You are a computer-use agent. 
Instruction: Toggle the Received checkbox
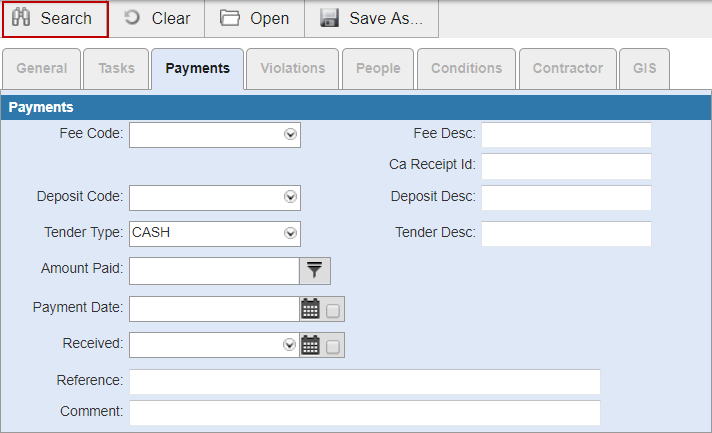tap(333, 347)
